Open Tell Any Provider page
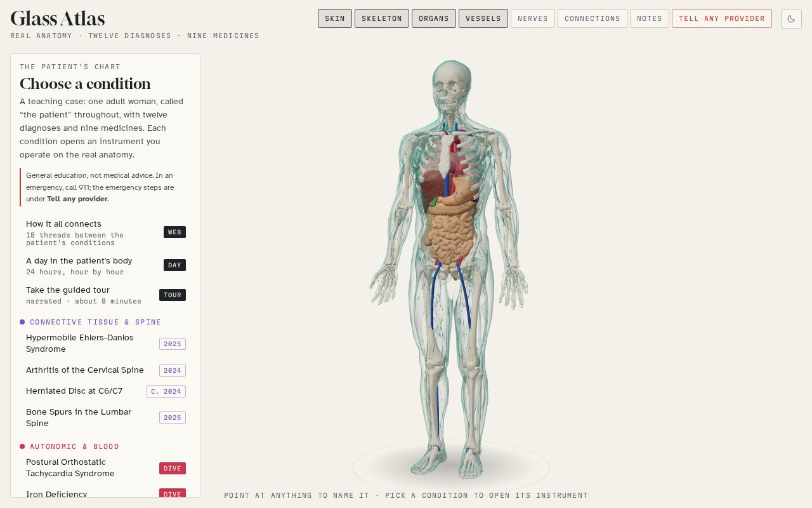This screenshot has height=508, width=812. 722,18
